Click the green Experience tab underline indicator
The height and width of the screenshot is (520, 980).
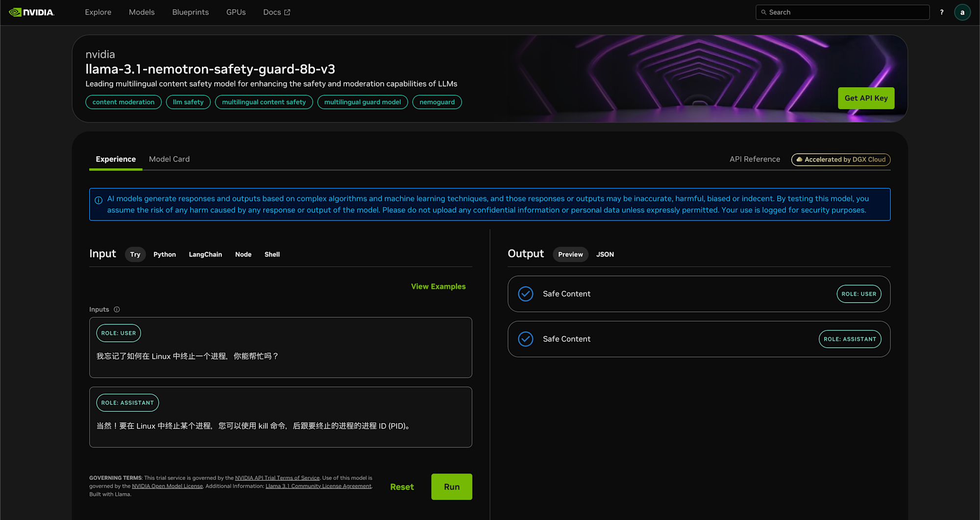(116, 170)
